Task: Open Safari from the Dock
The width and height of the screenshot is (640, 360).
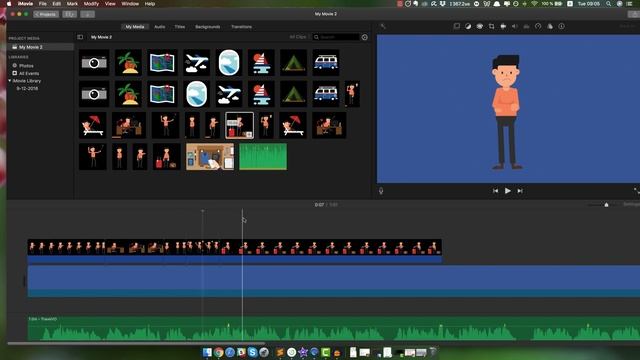Action: pos(230,352)
